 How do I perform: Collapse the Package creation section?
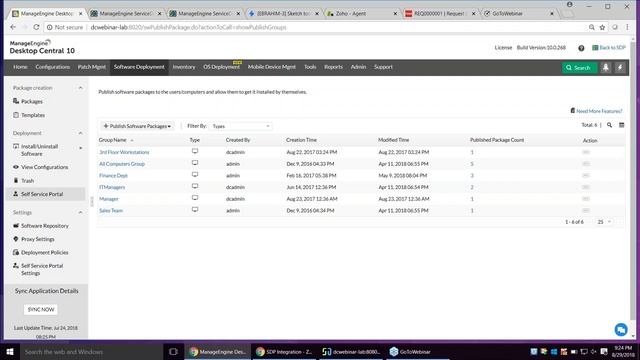[80, 88]
